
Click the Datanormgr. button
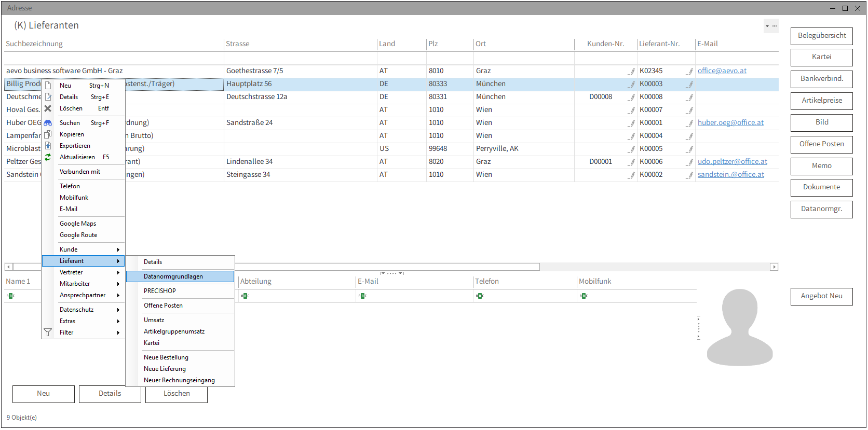822,209
